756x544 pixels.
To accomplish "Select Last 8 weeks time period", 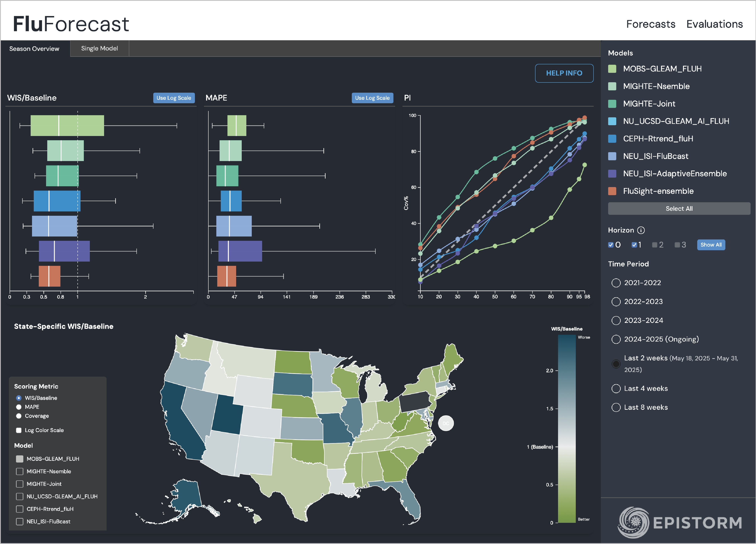I will coord(616,407).
